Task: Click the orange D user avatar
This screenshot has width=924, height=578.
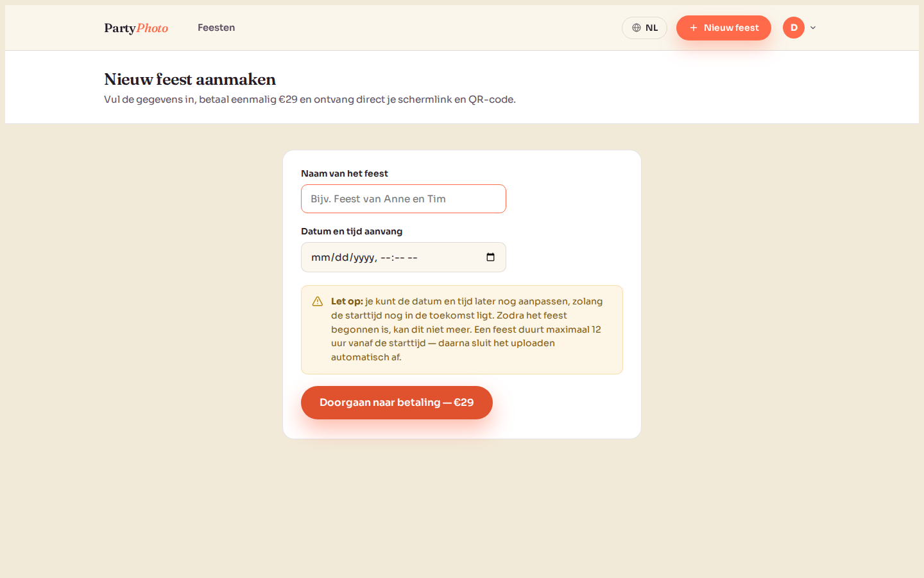Action: [794, 28]
